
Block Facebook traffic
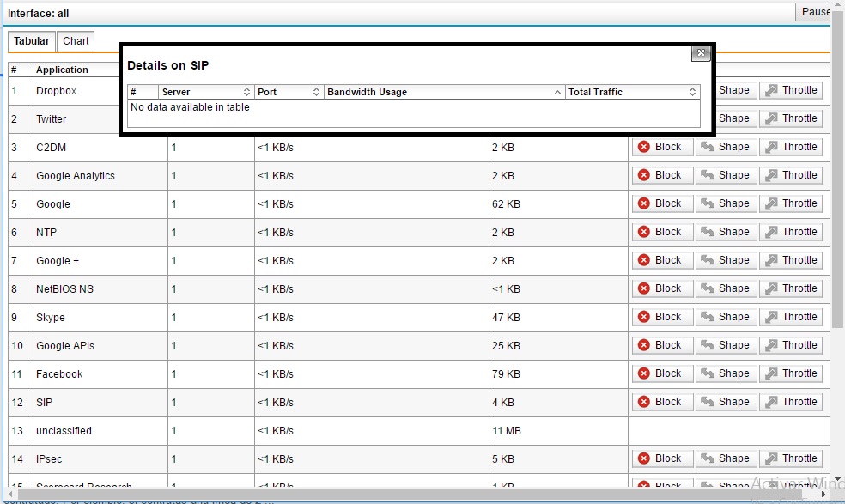[x=662, y=373]
